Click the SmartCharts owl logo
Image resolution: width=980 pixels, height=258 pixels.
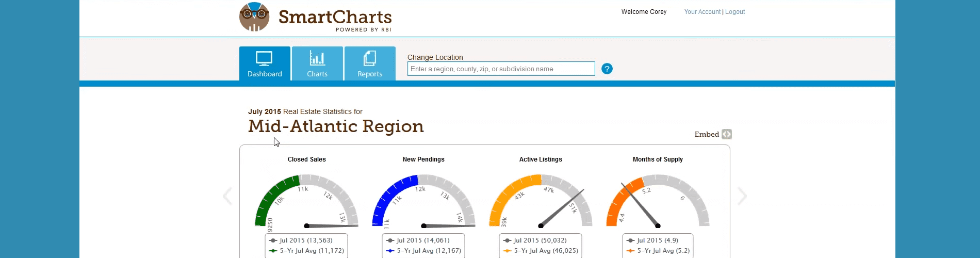coord(254,17)
